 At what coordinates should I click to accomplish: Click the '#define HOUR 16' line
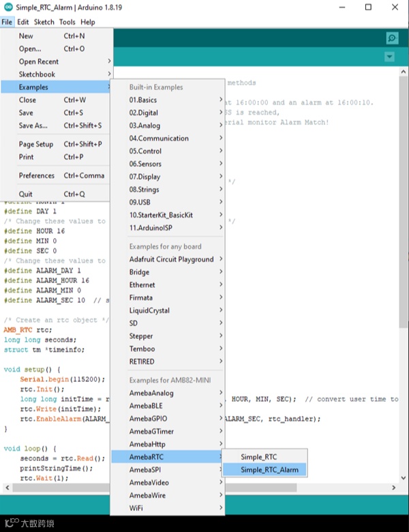tap(34, 231)
